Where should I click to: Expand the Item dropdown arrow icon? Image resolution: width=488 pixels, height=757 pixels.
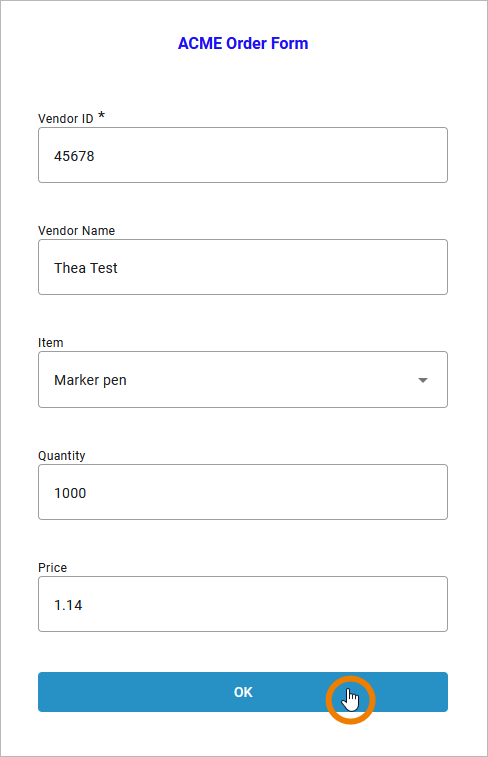[423, 380]
